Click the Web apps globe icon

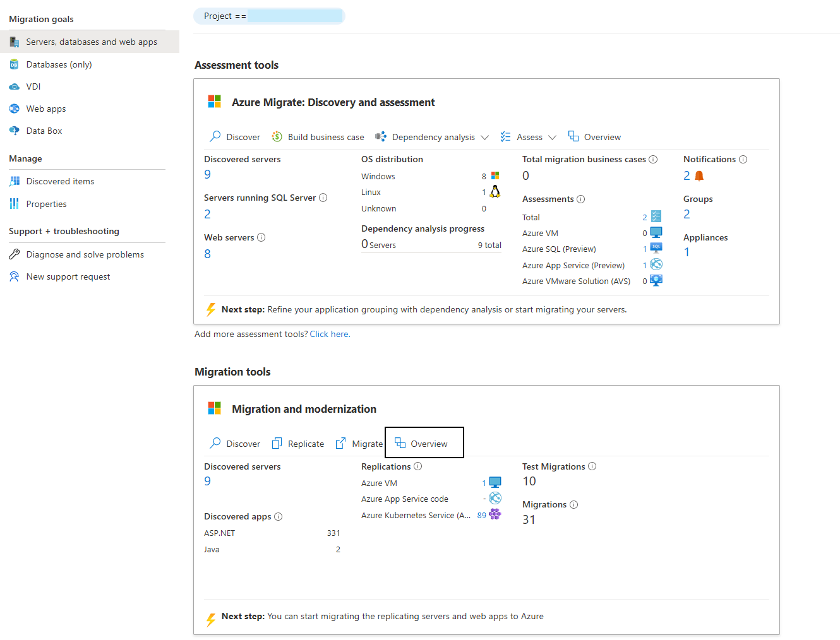14,109
